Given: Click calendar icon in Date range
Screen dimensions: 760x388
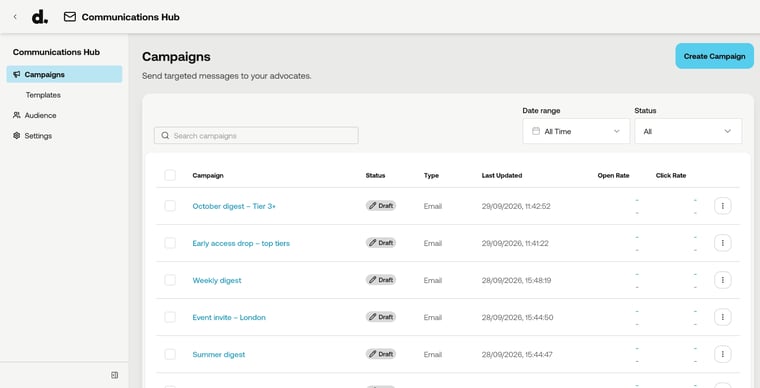Looking at the screenshot, I should pos(536,131).
